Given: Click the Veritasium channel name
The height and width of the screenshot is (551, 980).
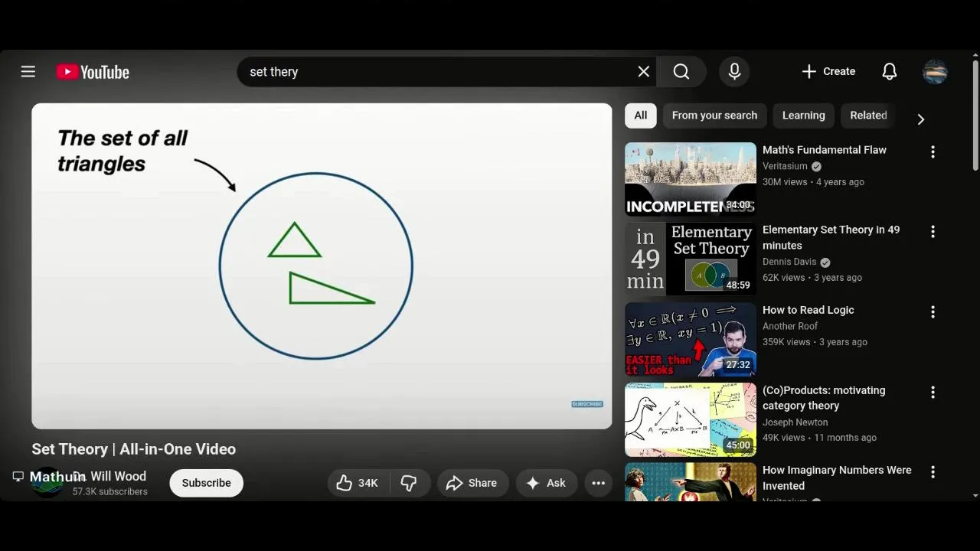Looking at the screenshot, I should point(785,166).
